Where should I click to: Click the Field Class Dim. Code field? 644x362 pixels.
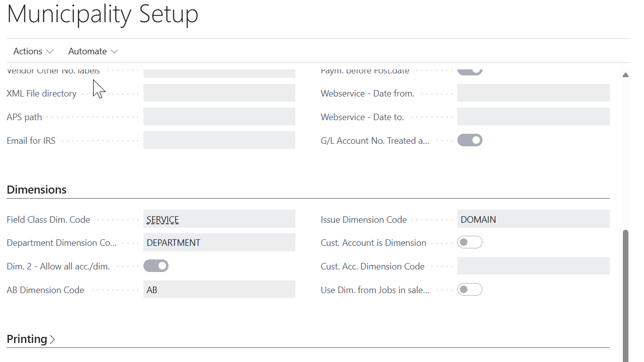pos(219,219)
